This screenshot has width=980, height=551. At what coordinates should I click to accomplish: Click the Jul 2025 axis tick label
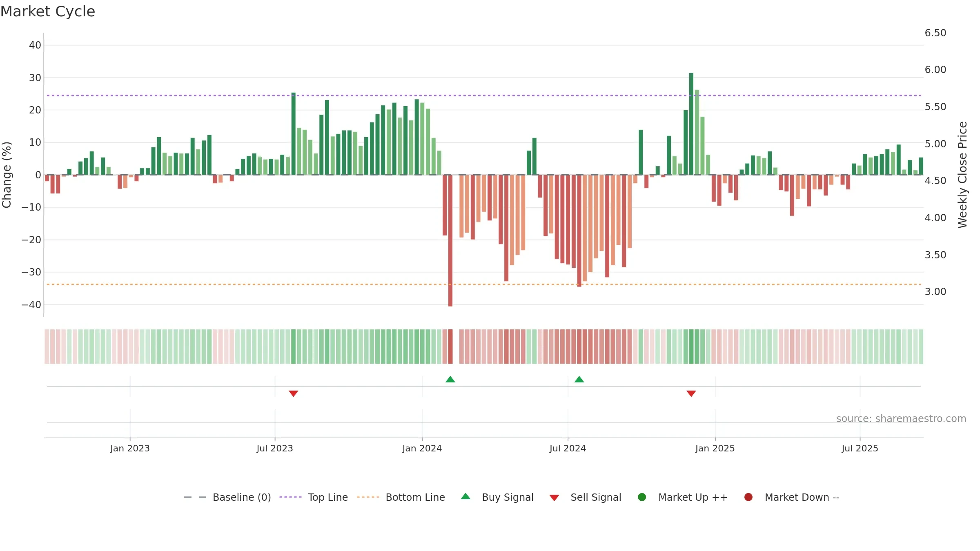coord(860,448)
